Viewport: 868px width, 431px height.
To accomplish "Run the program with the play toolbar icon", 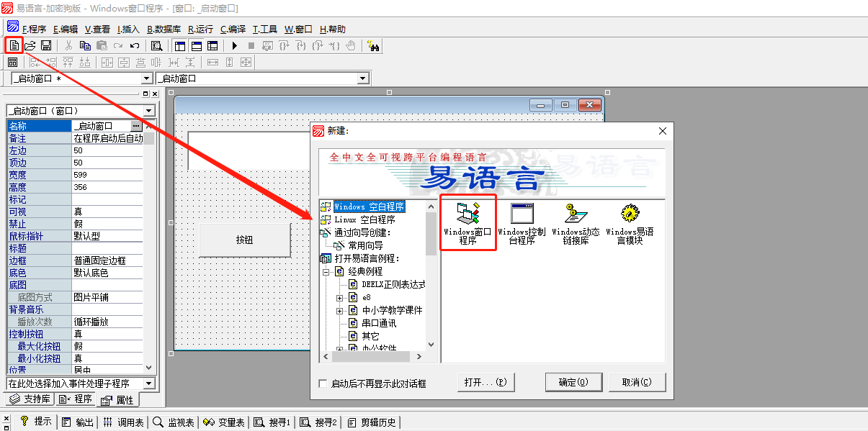I will (235, 45).
